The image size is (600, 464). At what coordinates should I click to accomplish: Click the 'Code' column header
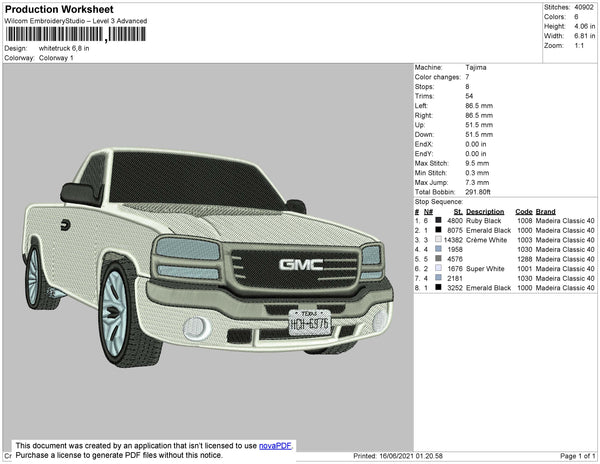pyautogui.click(x=523, y=212)
